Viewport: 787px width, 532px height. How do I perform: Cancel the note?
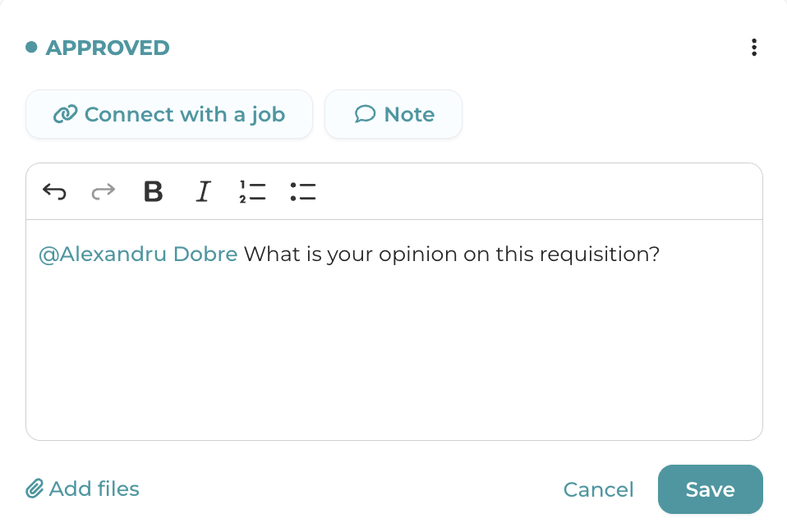point(598,490)
